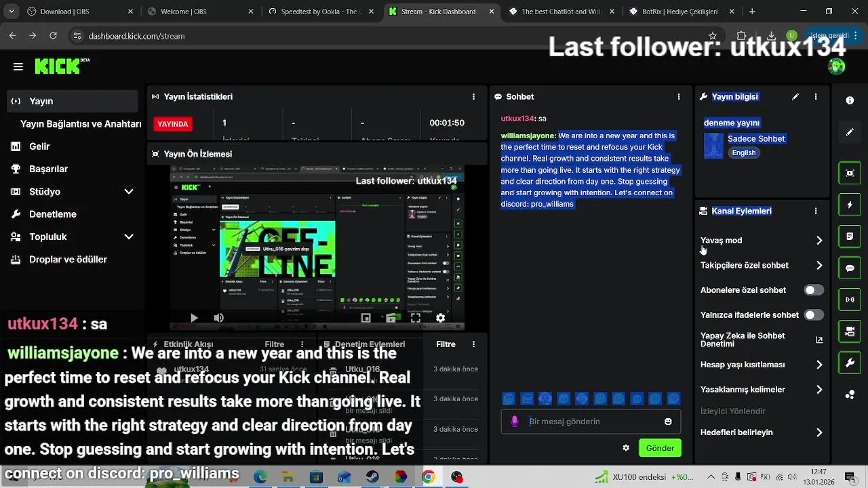The image size is (868, 488).
Task: Open OBS Studio from the taskbar
Action: click(x=456, y=477)
